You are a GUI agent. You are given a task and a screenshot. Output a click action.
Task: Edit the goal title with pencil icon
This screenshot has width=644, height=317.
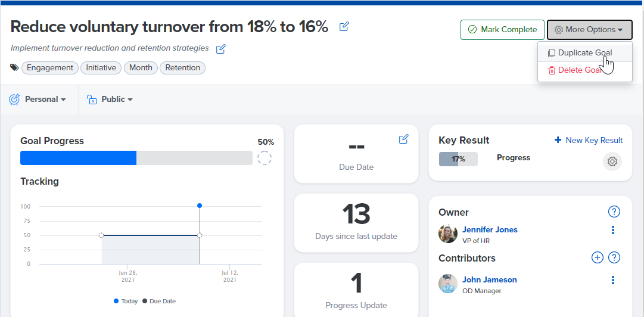tap(344, 27)
